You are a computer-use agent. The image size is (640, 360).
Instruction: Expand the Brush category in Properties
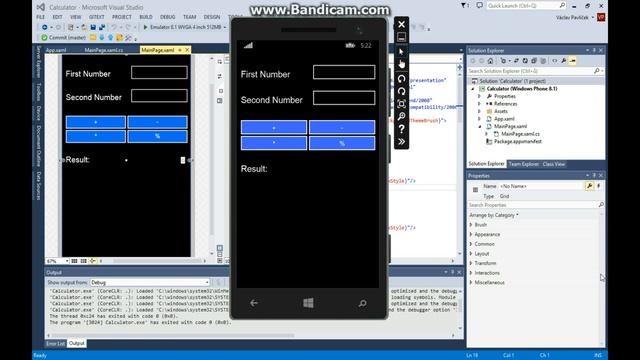coord(471,225)
